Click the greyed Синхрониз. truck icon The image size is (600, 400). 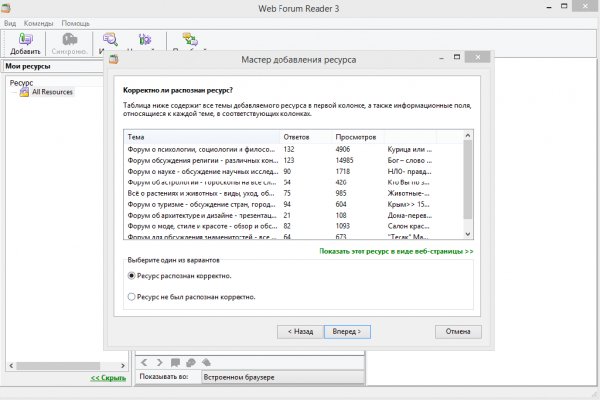[x=70, y=39]
